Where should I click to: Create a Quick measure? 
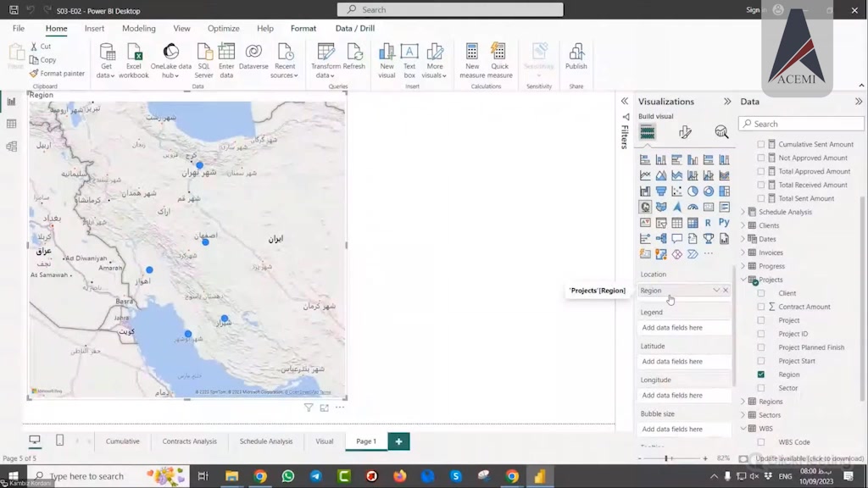(499, 60)
